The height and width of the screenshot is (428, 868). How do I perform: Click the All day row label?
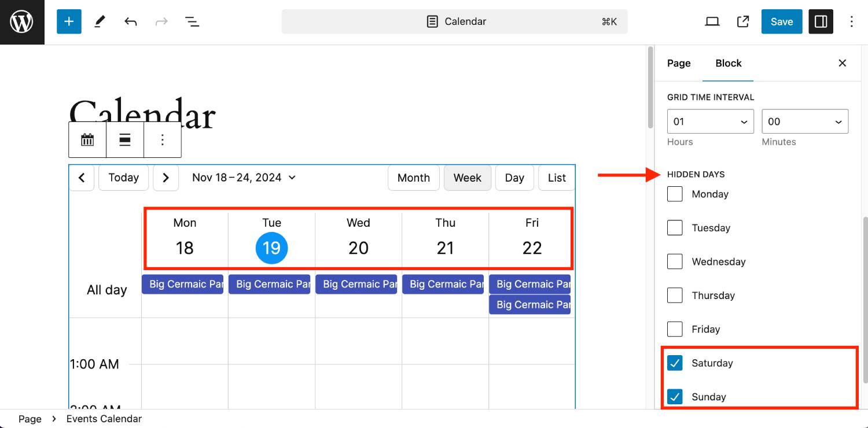pos(107,290)
